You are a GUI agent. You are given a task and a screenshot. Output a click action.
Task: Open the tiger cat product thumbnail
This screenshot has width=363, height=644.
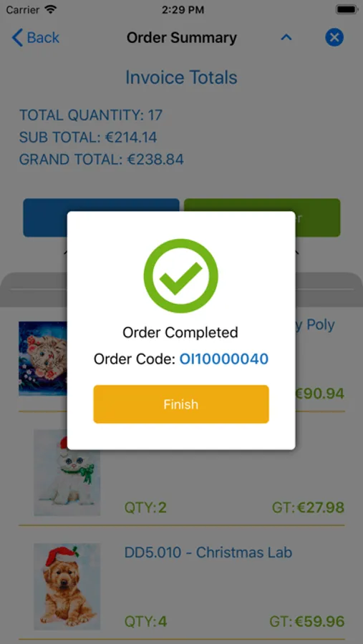43,358
